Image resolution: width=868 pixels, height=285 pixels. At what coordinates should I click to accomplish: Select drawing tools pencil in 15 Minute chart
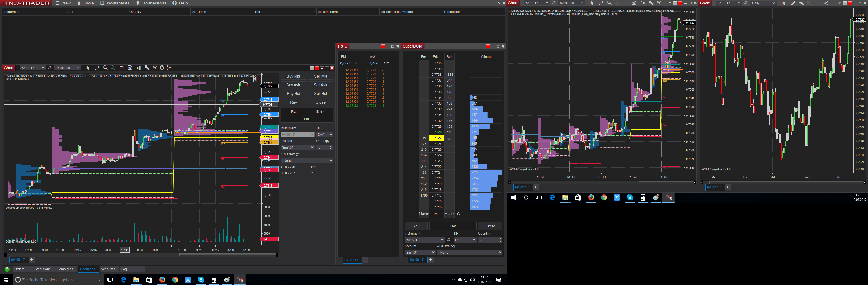[97, 68]
